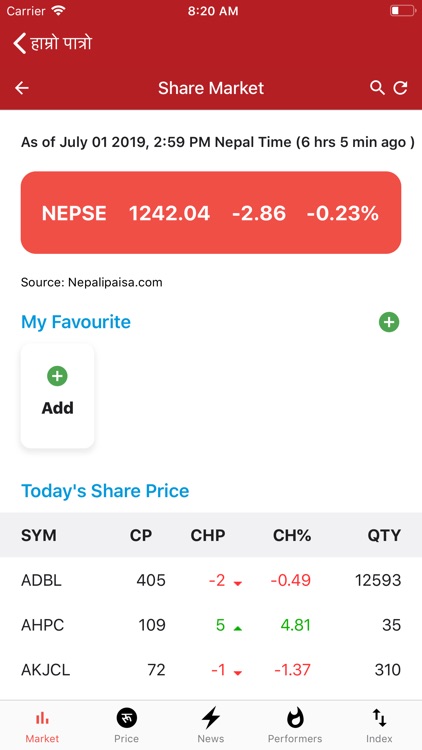Tap the green plus inside Add card
The height and width of the screenshot is (750, 422).
pyautogui.click(x=57, y=376)
